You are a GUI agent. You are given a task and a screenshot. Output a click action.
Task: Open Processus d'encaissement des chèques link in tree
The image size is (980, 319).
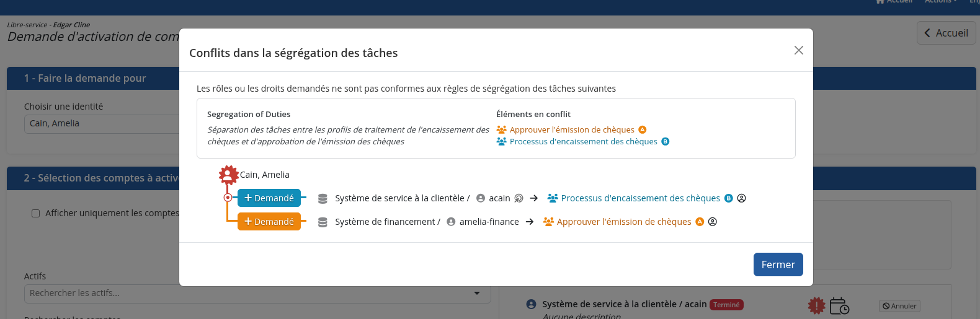[641, 198]
